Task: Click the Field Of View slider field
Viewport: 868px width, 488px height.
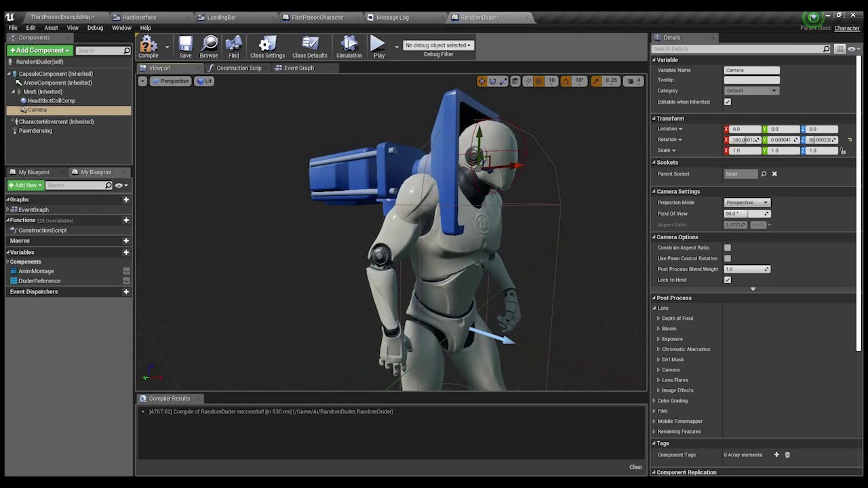Action: click(747, 213)
